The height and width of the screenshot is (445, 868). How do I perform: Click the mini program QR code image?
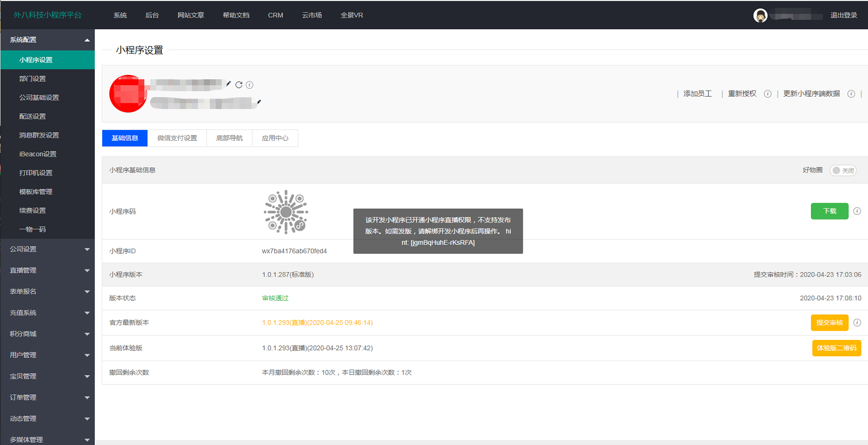pos(286,212)
